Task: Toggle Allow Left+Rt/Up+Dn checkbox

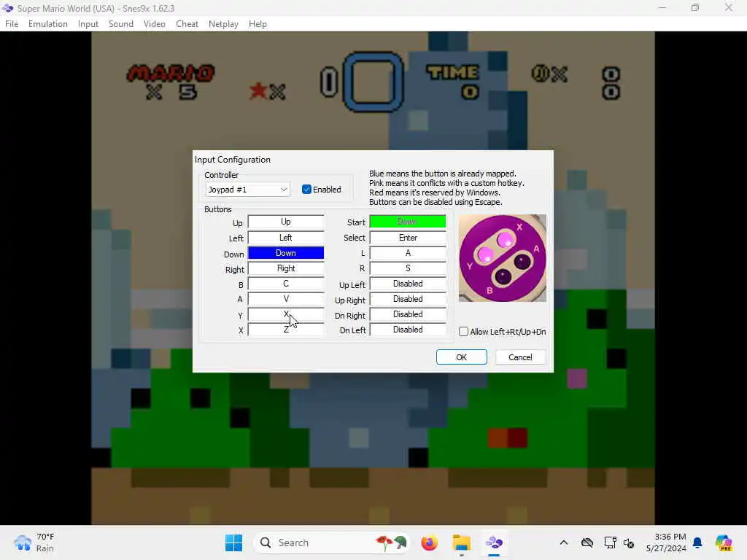Action: pos(463,332)
